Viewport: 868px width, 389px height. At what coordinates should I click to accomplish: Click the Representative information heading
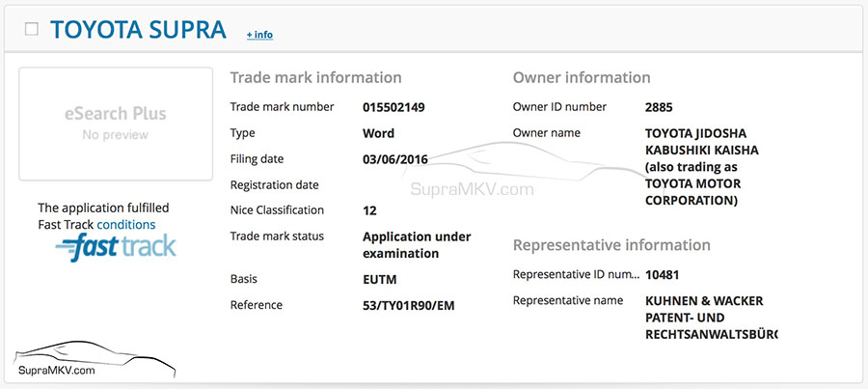[611, 245]
